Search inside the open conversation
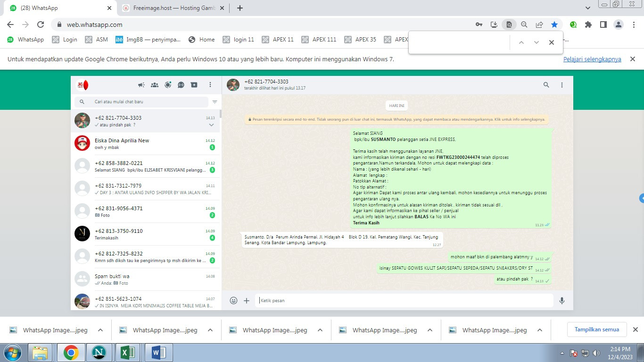 click(546, 85)
